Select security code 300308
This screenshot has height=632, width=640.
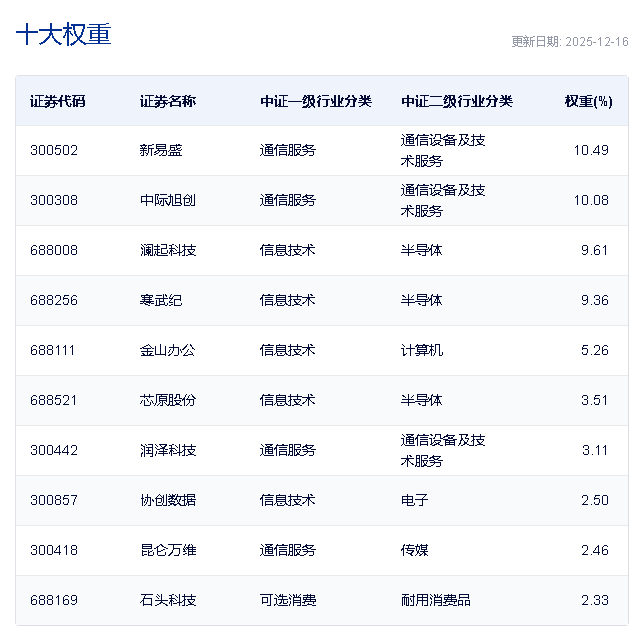pos(54,200)
